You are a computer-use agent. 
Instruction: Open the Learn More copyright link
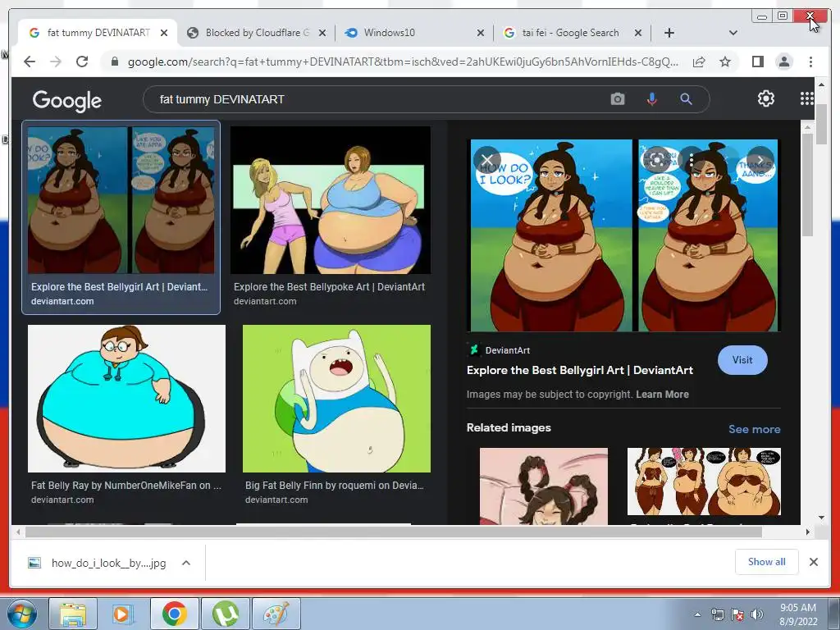click(662, 395)
